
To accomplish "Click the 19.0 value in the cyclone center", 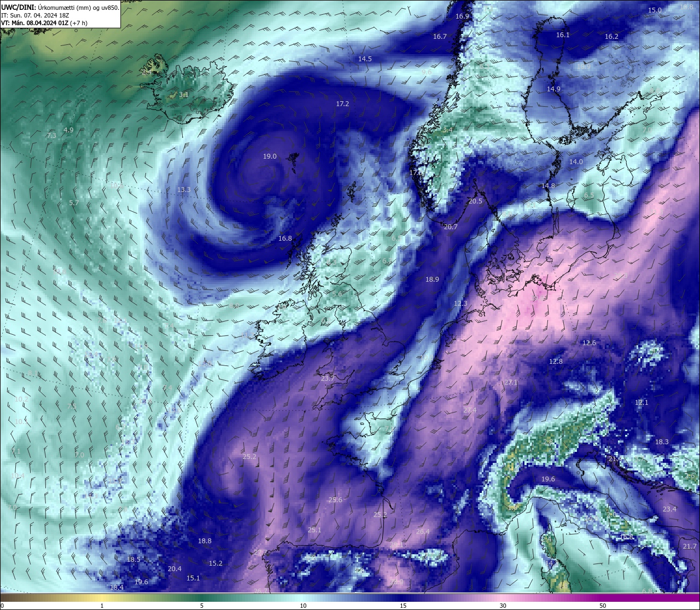I will pos(270,156).
